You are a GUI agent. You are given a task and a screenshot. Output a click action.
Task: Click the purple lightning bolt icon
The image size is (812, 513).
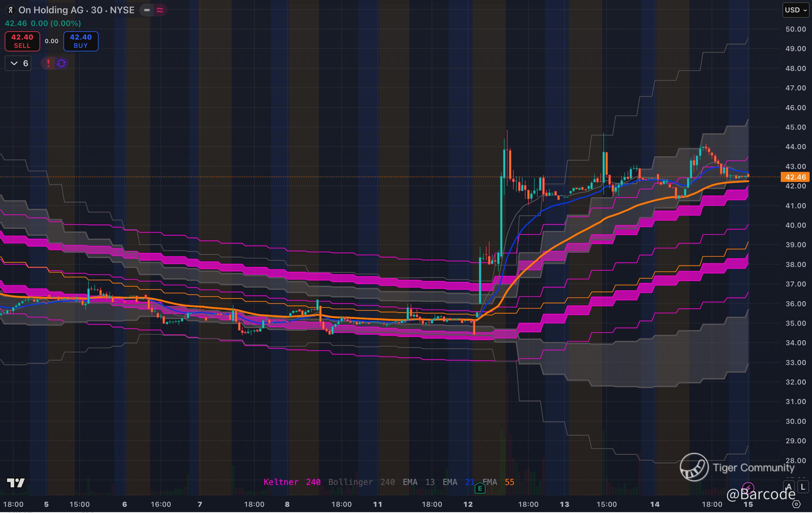pyautogui.click(x=748, y=487)
